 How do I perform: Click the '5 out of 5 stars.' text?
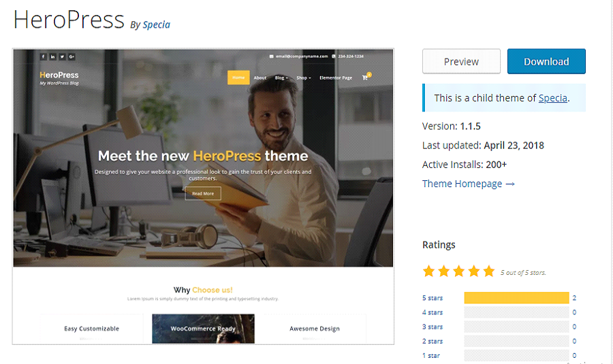tap(523, 273)
